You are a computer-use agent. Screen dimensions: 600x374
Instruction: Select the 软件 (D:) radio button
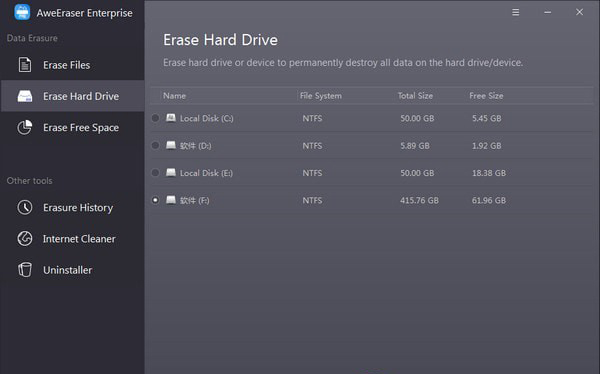tap(155, 145)
